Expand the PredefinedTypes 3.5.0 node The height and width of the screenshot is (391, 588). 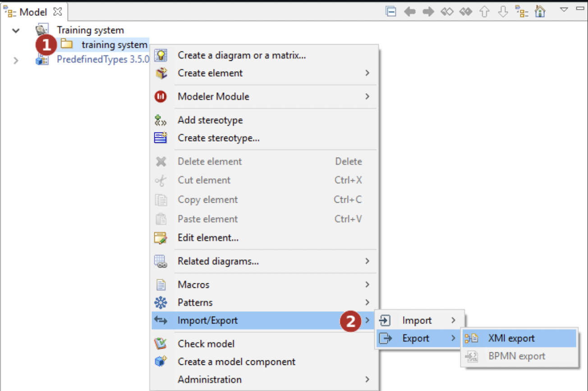[x=16, y=60]
